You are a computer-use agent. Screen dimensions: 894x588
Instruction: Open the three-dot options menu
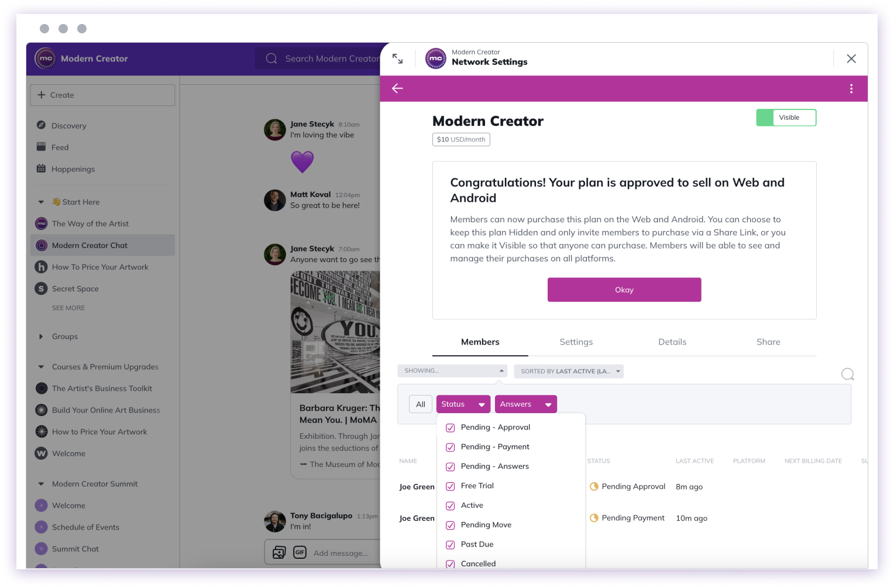[x=851, y=88]
